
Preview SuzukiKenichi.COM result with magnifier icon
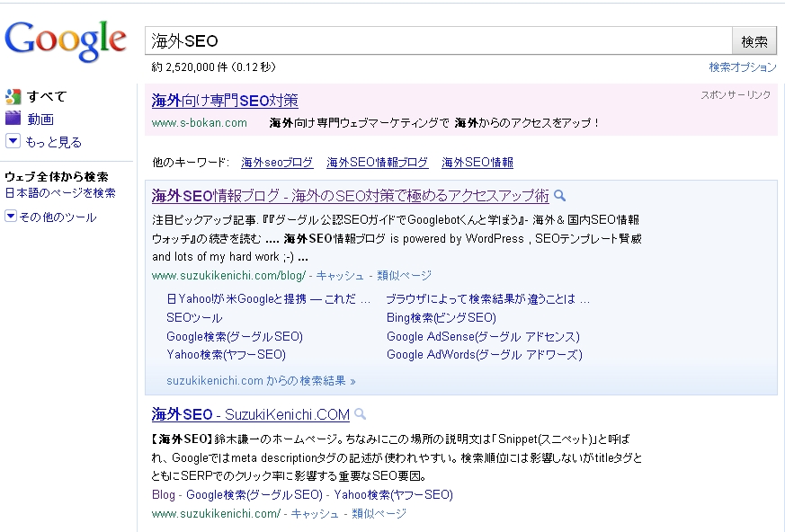(360, 414)
